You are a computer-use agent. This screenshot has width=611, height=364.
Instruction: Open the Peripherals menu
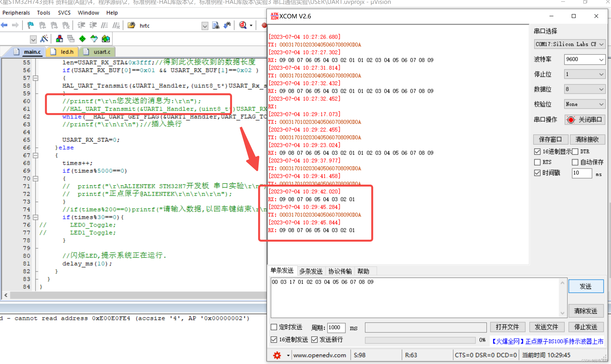point(16,13)
